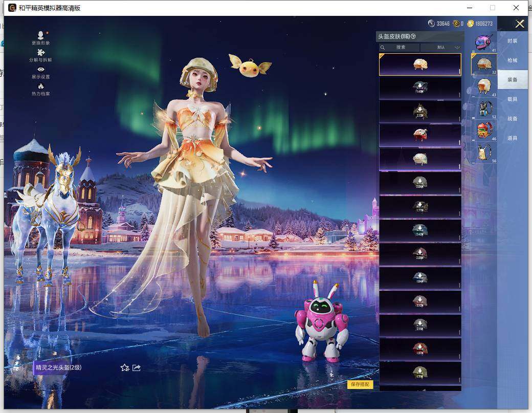Toggle the 展示设置 eye display settings

[41, 73]
